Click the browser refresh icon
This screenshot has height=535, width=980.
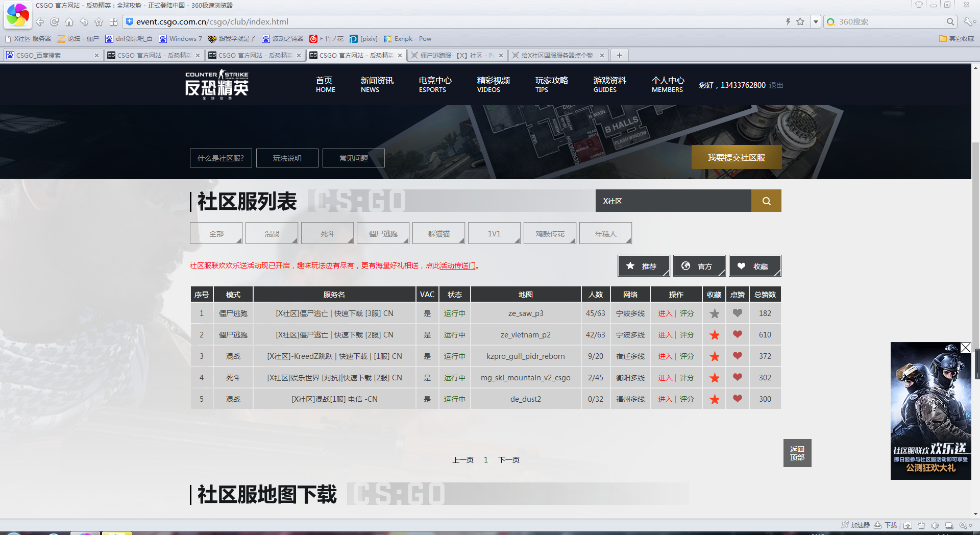click(54, 22)
